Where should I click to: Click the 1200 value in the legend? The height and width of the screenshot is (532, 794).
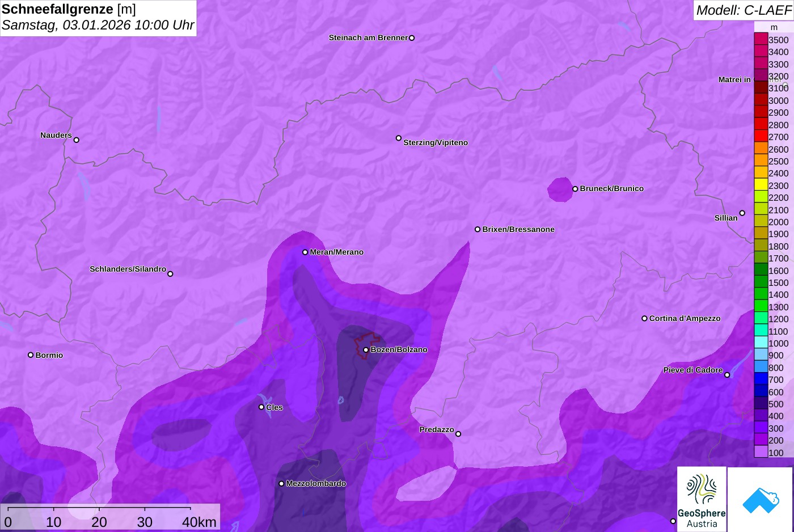(x=778, y=319)
